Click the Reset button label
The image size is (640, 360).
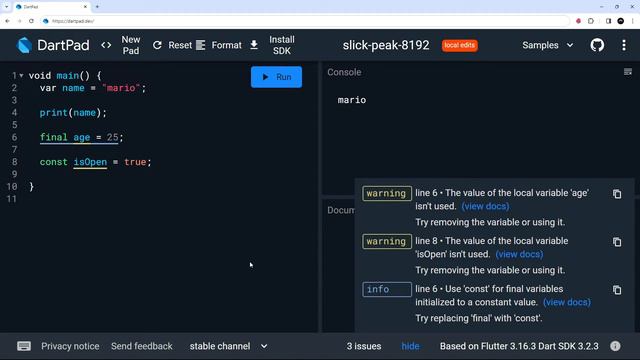pyautogui.click(x=180, y=45)
